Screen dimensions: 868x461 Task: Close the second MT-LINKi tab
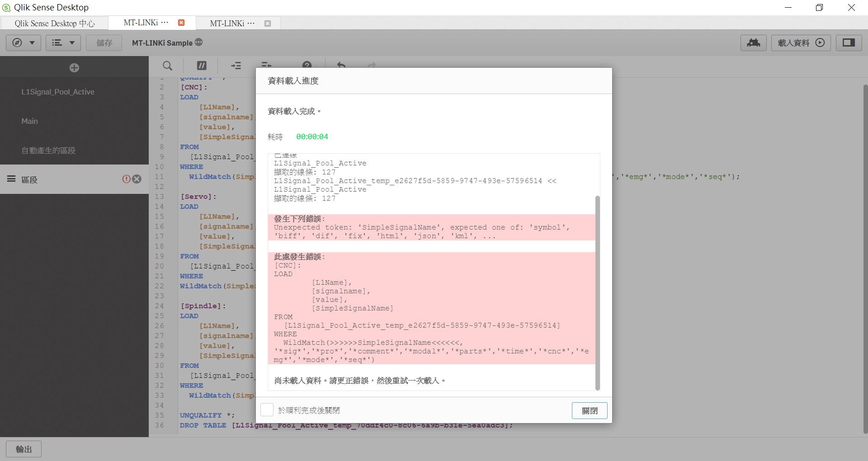coord(268,23)
